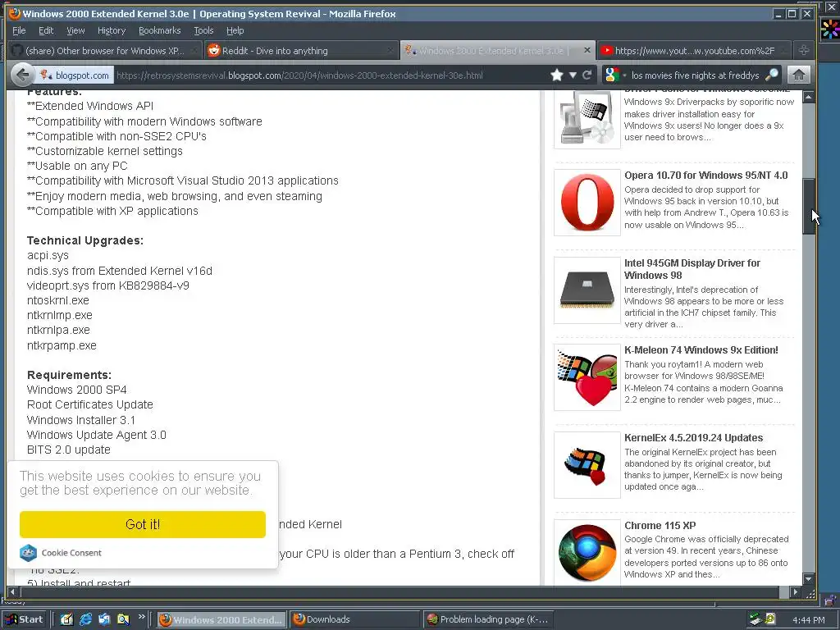Bookmark this page with the star icon

pyautogui.click(x=557, y=75)
